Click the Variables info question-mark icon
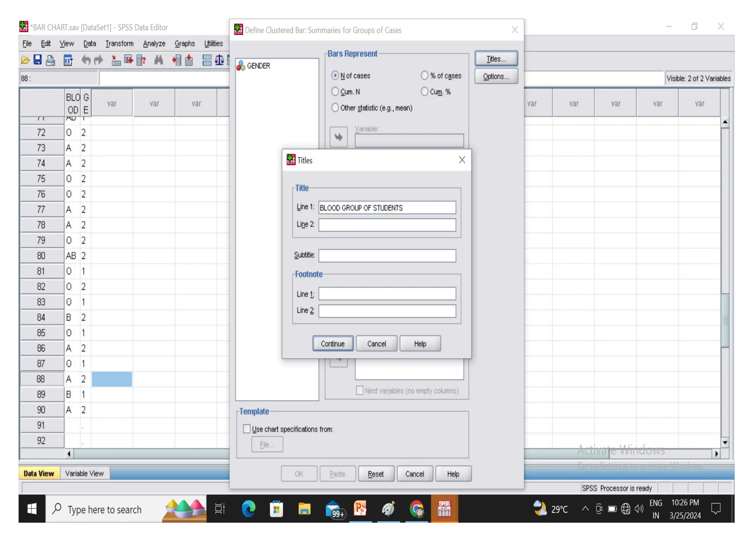The height and width of the screenshot is (560, 747). tap(142, 60)
